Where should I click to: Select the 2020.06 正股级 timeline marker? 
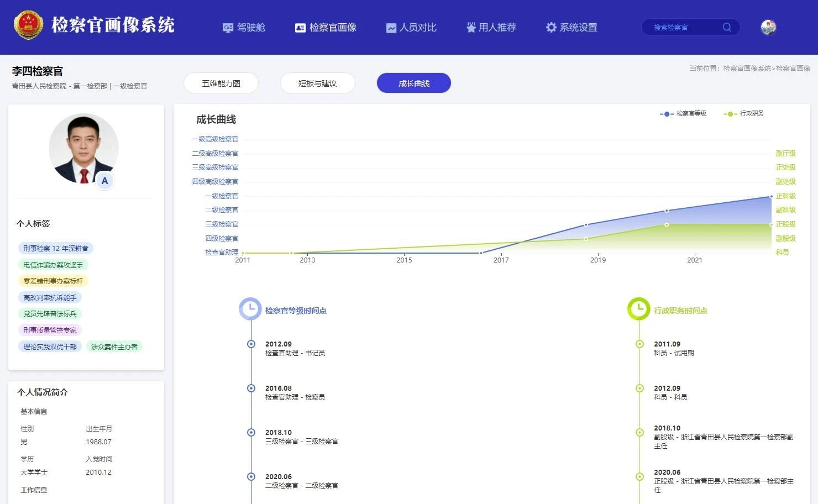click(639, 476)
